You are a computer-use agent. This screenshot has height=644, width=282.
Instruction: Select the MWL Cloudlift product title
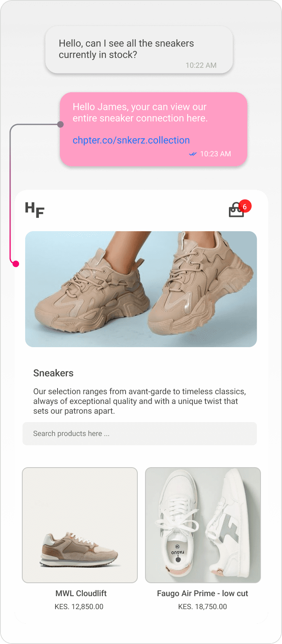point(81,593)
